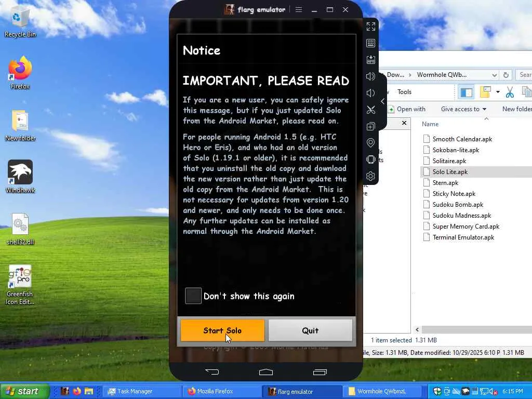Screen dimensions: 532x399
Task: Click the Wormhole QWb... breadcrumb segment
Action: point(442,75)
